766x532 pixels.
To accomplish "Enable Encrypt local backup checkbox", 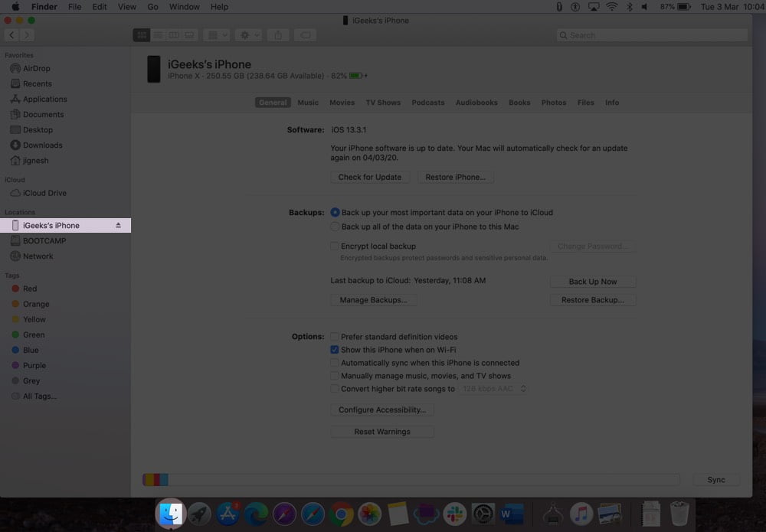I will 334,246.
